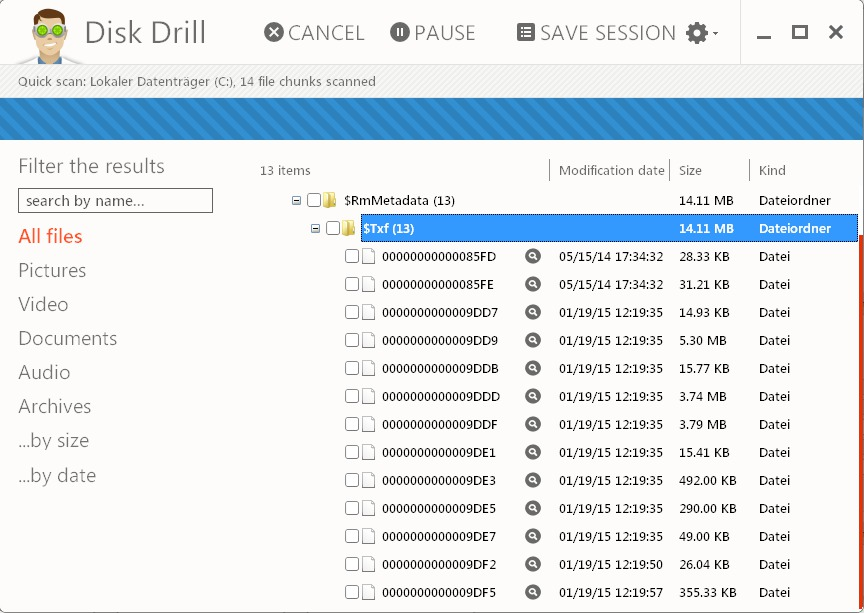
Task: Choose the "...by size" filter
Action: click(x=53, y=440)
